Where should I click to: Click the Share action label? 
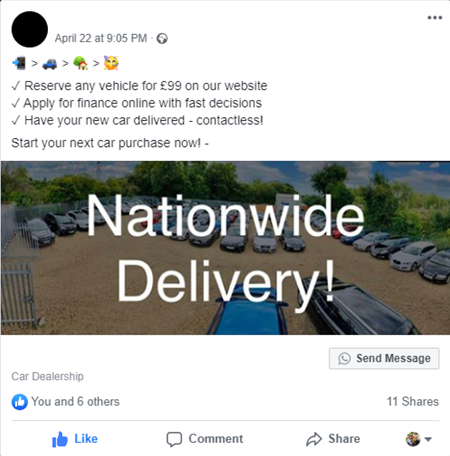click(344, 439)
